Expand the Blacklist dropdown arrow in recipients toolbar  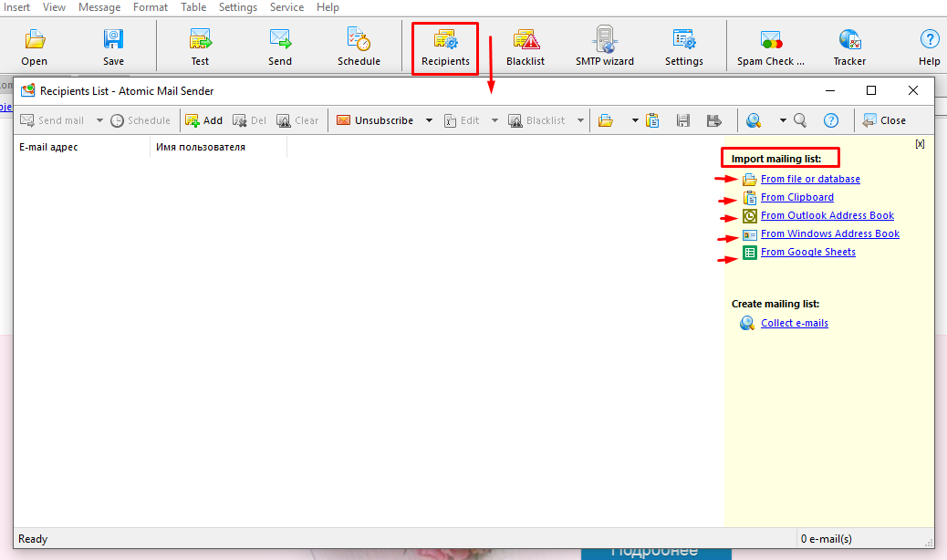(x=580, y=120)
